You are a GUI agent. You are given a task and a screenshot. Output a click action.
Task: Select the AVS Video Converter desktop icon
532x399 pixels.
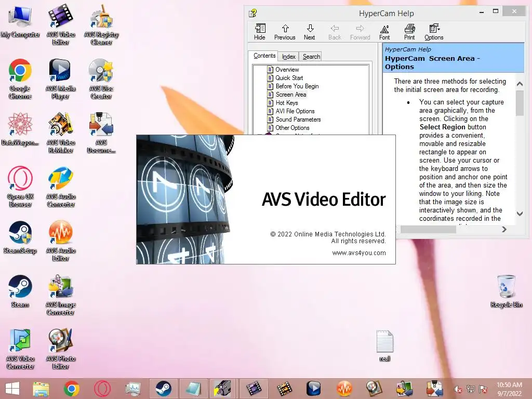tap(20, 349)
